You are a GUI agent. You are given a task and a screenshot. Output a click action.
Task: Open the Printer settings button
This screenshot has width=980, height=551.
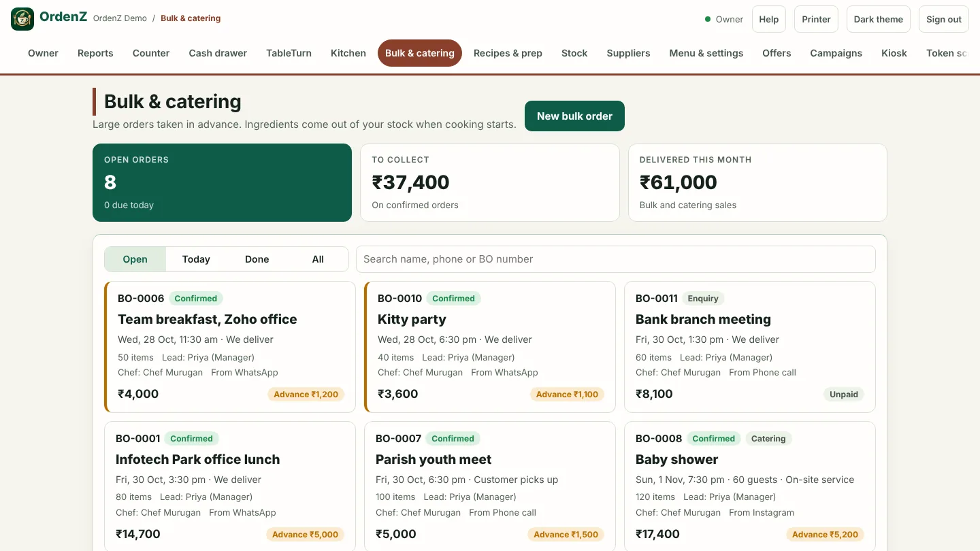[x=816, y=19]
